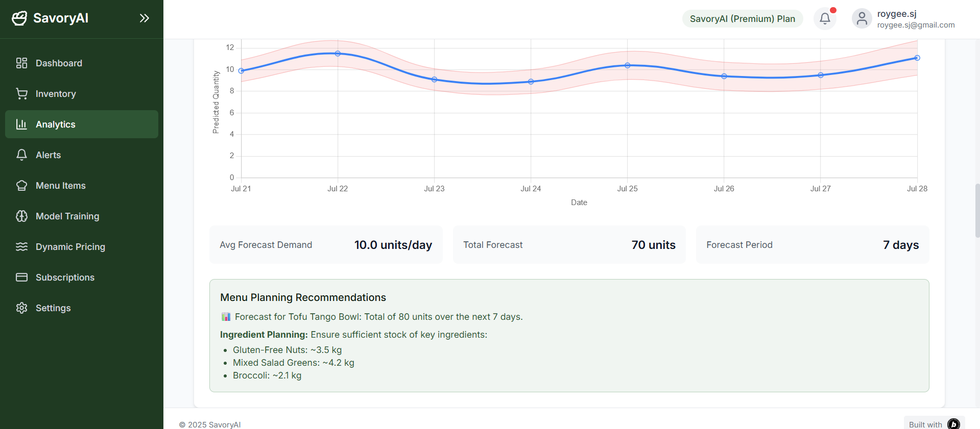Click the Dynamic Pricing waves icon
Screen dimensions: 980x429
click(x=21, y=247)
